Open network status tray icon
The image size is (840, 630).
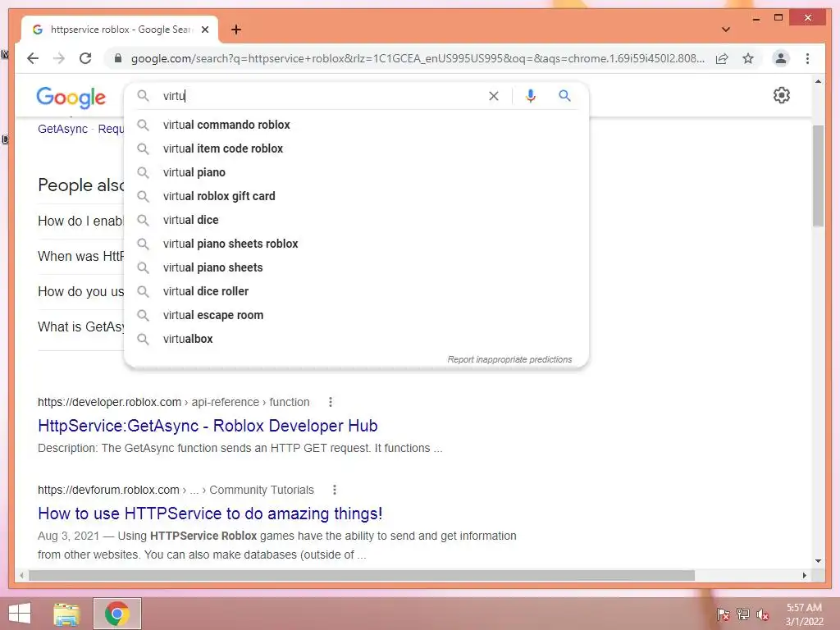click(742, 614)
